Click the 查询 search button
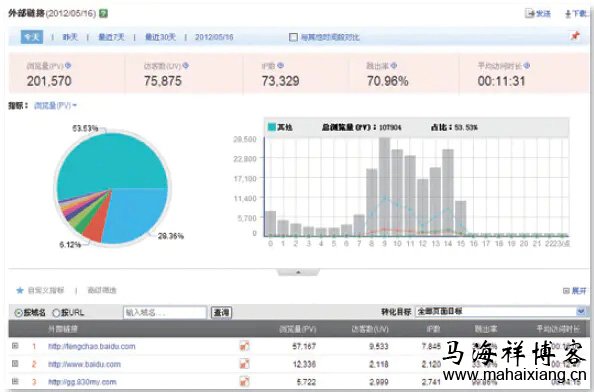 [x=221, y=312]
